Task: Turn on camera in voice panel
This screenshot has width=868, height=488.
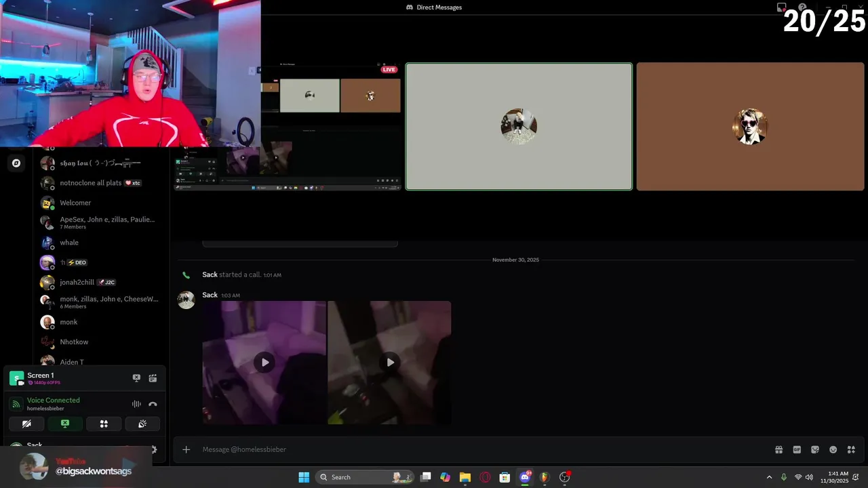Action: (x=26, y=424)
